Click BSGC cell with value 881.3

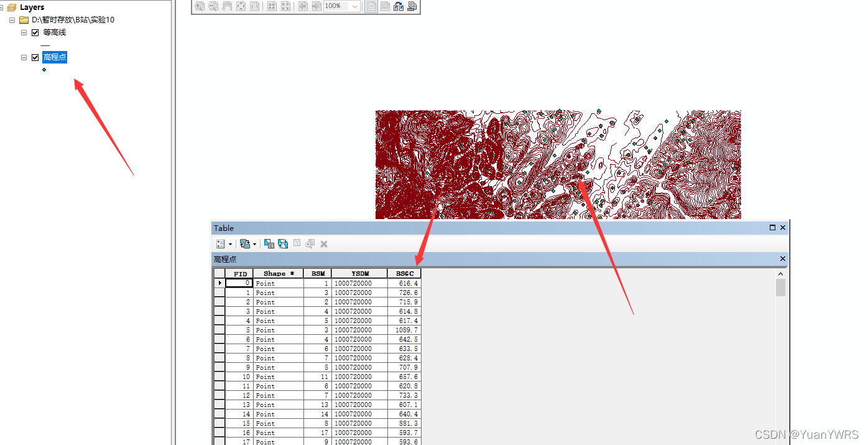[404, 423]
